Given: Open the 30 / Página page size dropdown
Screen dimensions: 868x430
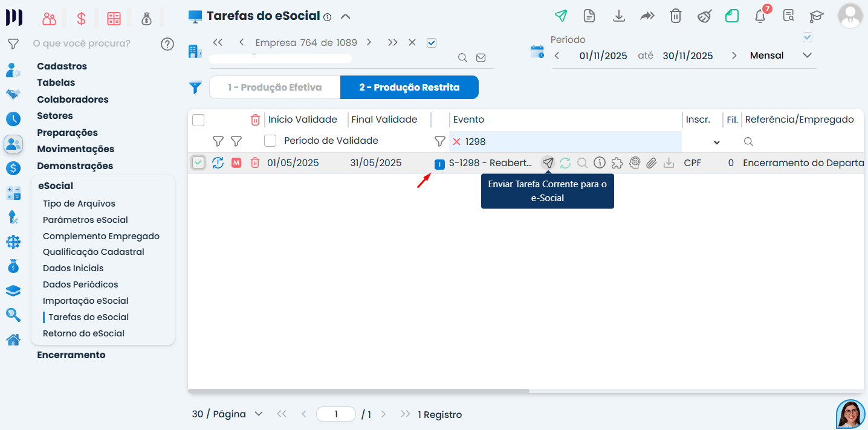Looking at the screenshot, I should click(x=227, y=414).
